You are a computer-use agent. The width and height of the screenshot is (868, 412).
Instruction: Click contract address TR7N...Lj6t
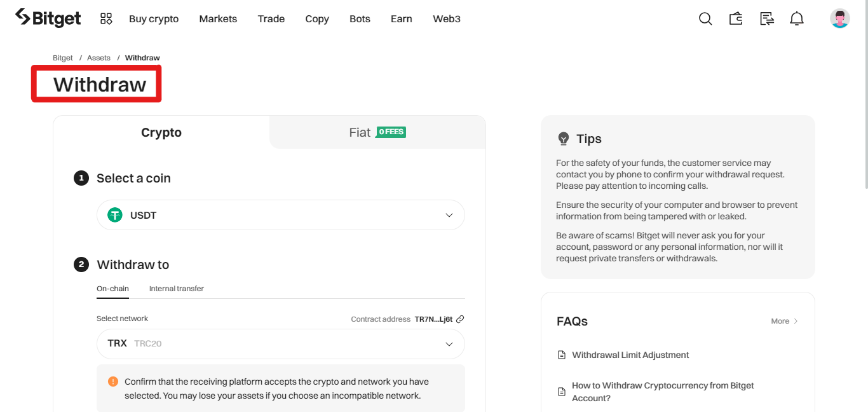[x=433, y=319]
